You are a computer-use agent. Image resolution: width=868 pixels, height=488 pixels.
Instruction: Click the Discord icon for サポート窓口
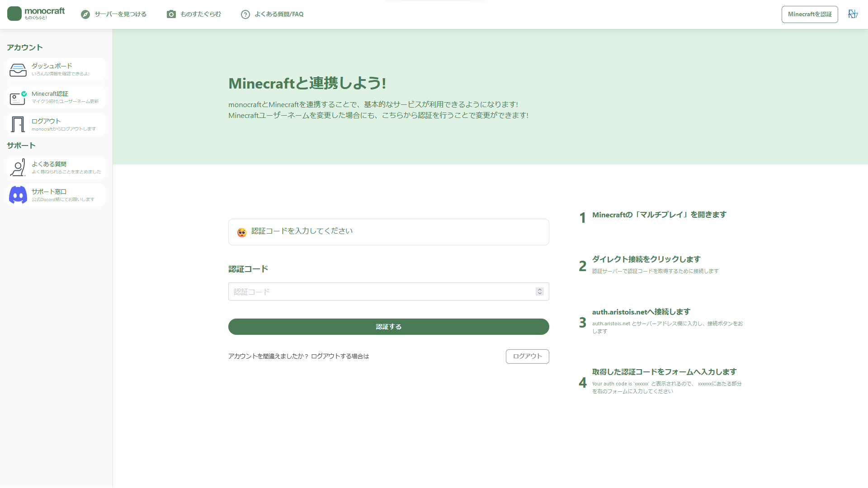18,195
